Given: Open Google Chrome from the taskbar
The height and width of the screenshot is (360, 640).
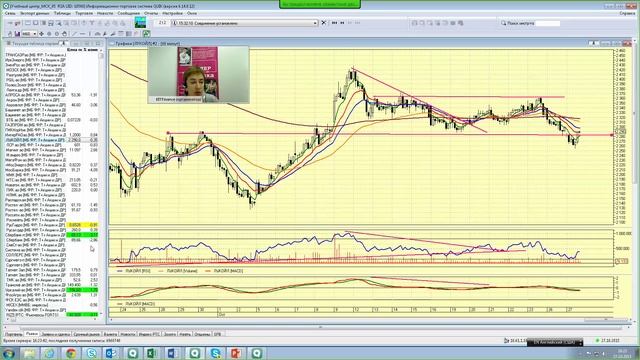Looking at the screenshot, I should [71, 353].
